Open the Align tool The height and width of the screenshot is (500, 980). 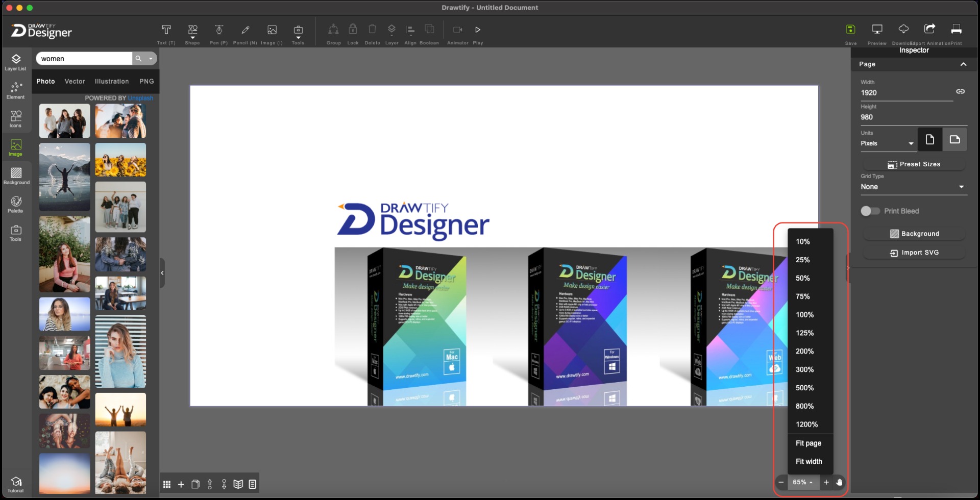[410, 34]
